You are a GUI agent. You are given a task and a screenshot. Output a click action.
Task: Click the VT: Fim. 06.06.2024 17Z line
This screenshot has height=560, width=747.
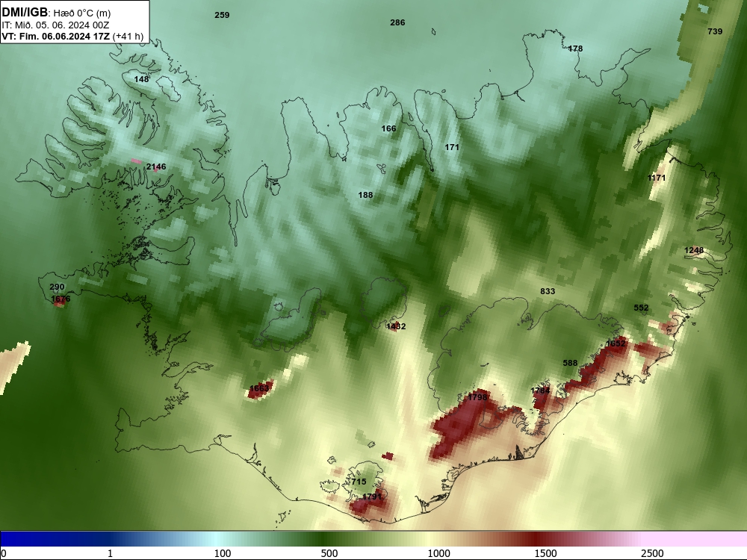55,37
